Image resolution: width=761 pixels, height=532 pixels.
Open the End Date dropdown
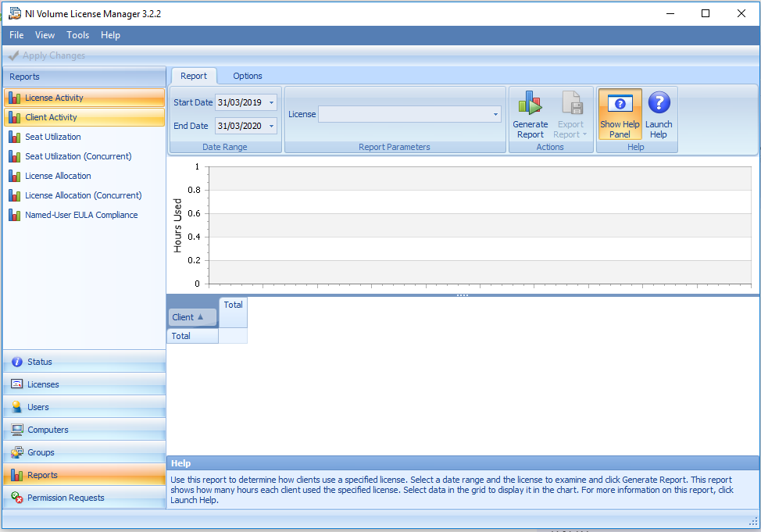click(x=270, y=126)
